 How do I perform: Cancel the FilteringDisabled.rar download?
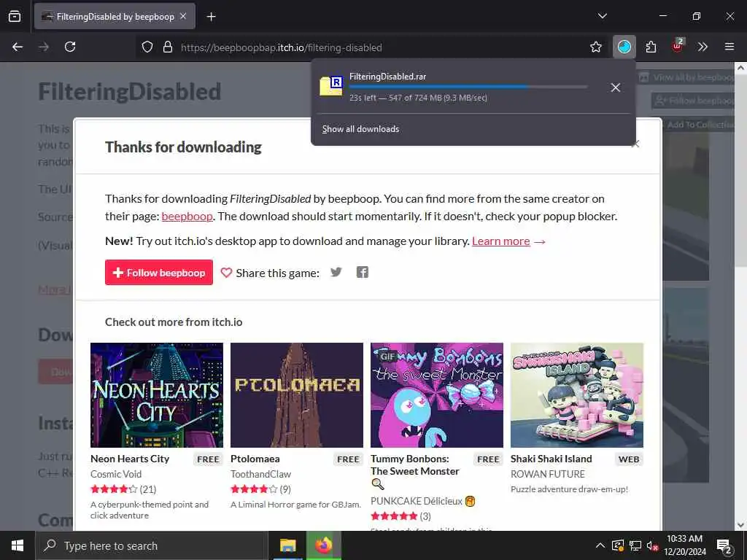point(616,87)
